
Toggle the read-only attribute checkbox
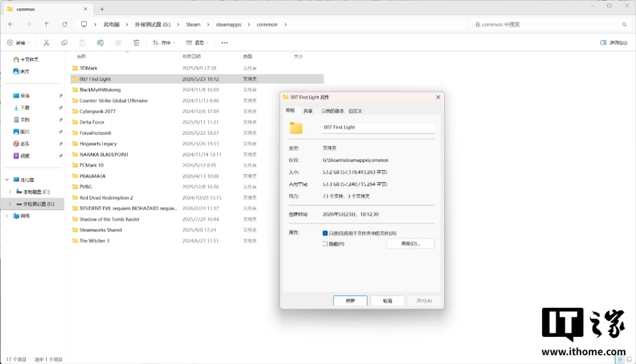click(325, 233)
